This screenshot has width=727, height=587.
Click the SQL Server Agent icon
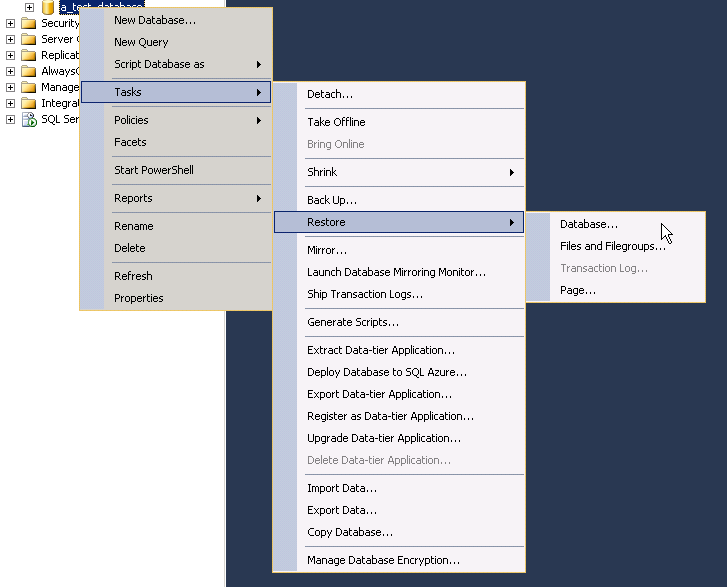[x=28, y=119]
